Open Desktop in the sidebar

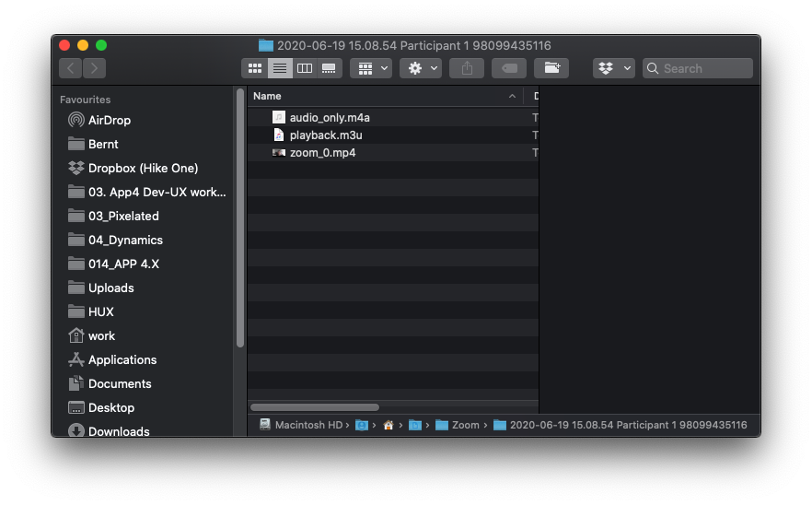101,407
